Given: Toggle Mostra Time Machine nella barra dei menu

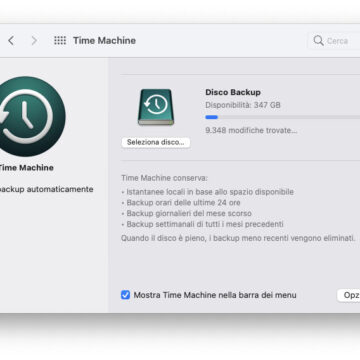Looking at the screenshot, I should (x=125, y=295).
